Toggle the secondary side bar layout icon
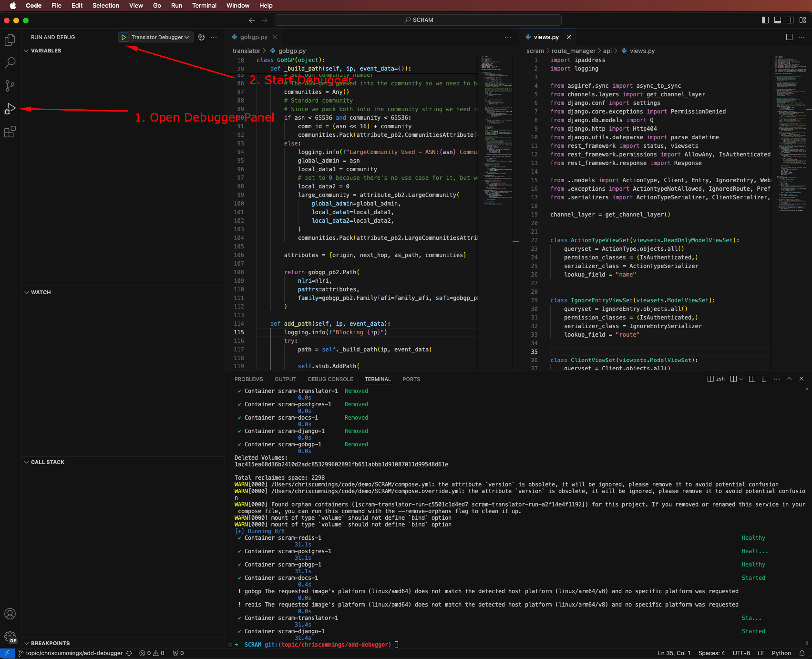Viewport: 812px width, 659px height. [790, 20]
